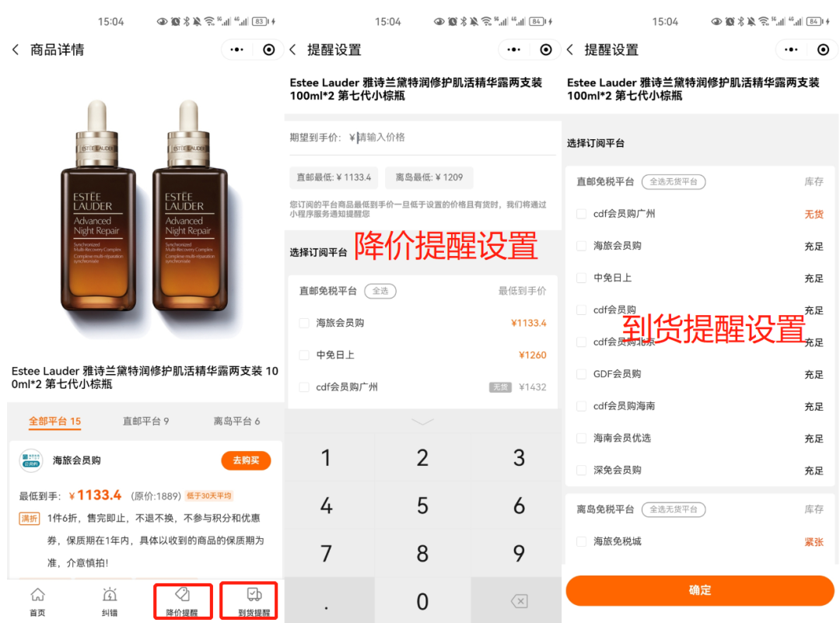The height and width of the screenshot is (623, 840).
Task: Open the 纠错 error report icon
Action: [110, 601]
